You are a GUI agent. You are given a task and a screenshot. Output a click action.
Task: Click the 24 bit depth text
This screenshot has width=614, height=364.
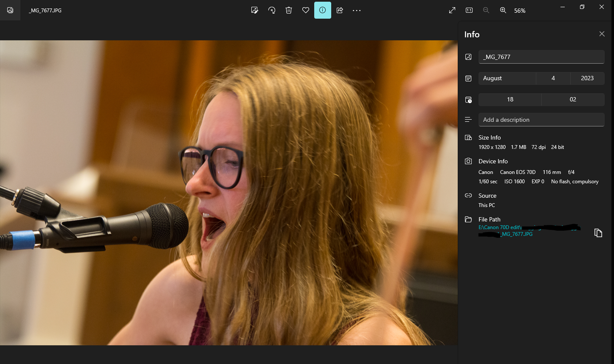[x=558, y=147]
